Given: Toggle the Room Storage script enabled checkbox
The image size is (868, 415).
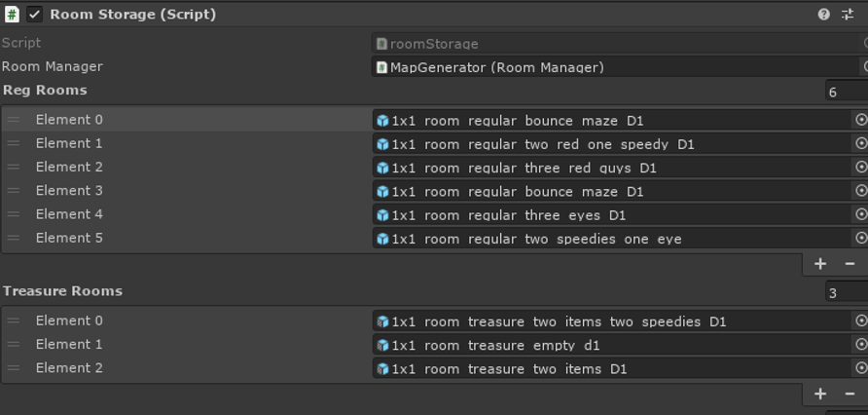Looking at the screenshot, I should point(34,15).
